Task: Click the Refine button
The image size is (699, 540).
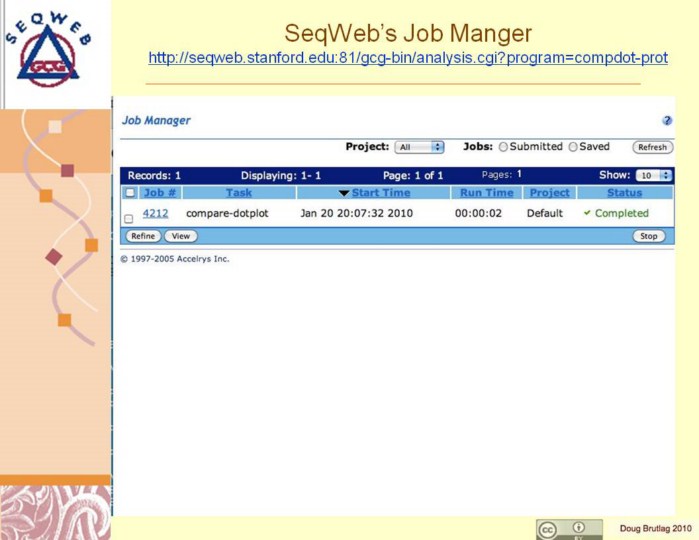Action: pos(142,236)
